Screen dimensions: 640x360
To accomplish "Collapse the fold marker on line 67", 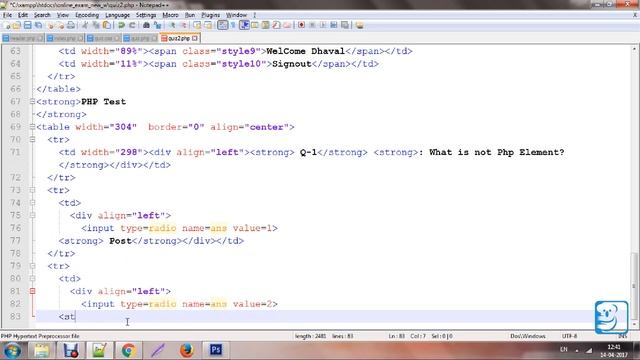I will [32, 102].
